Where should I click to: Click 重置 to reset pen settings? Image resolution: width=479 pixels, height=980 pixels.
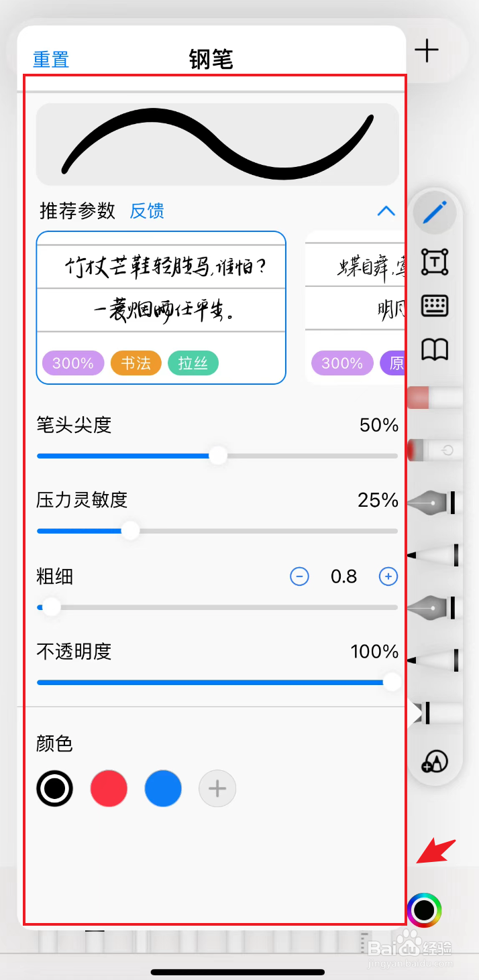(x=51, y=60)
